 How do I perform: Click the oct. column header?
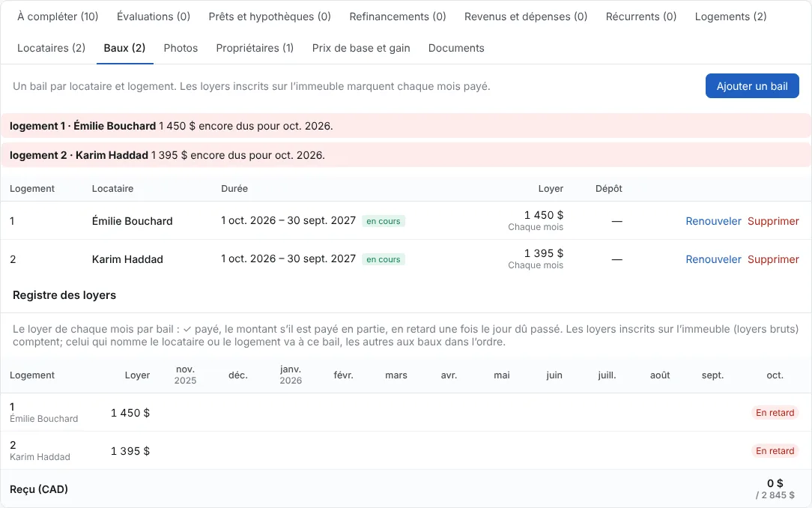(x=775, y=375)
